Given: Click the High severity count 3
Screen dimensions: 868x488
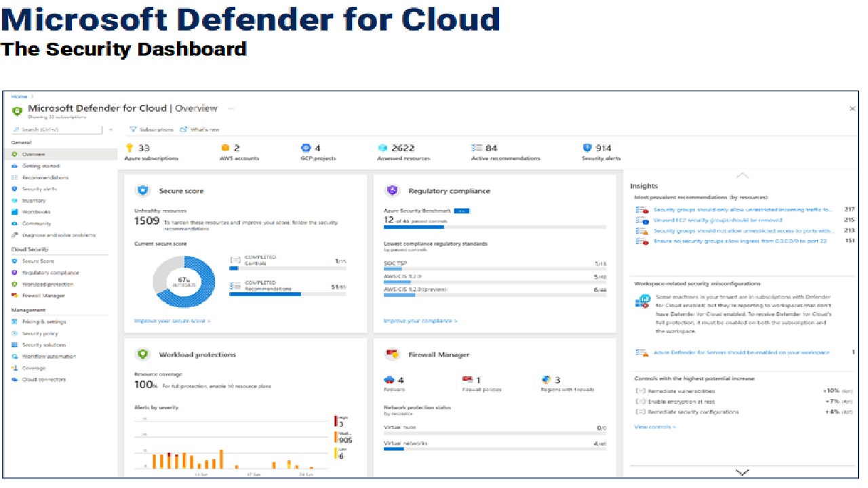Looking at the screenshot, I should (341, 424).
